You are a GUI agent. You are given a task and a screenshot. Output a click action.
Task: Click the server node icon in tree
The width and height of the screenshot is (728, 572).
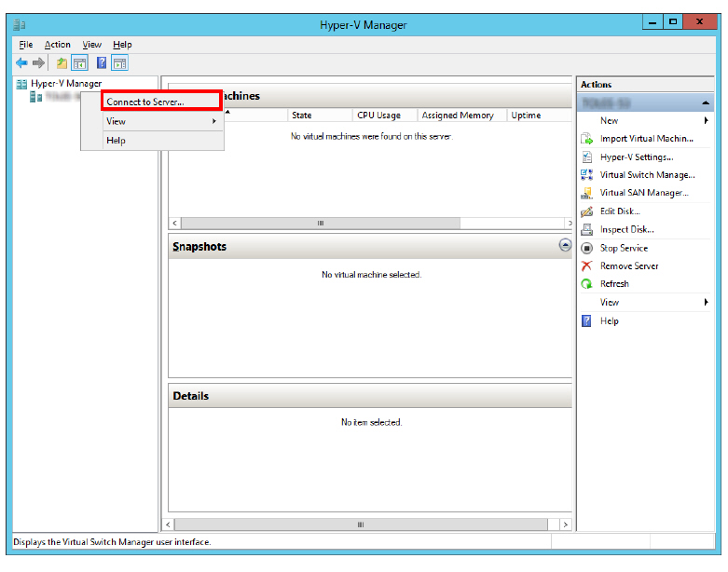click(x=35, y=97)
